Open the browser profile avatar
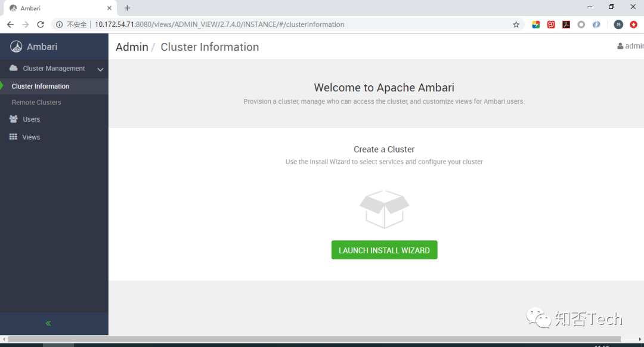 [x=618, y=24]
